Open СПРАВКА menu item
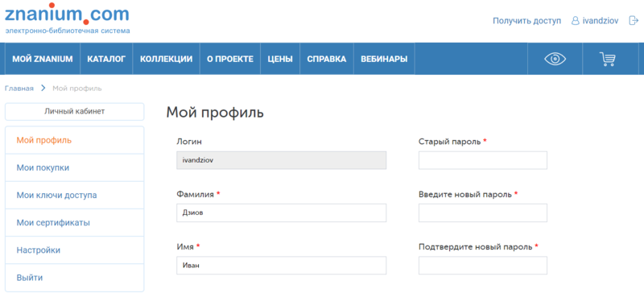This screenshot has width=644, height=293. [x=327, y=59]
